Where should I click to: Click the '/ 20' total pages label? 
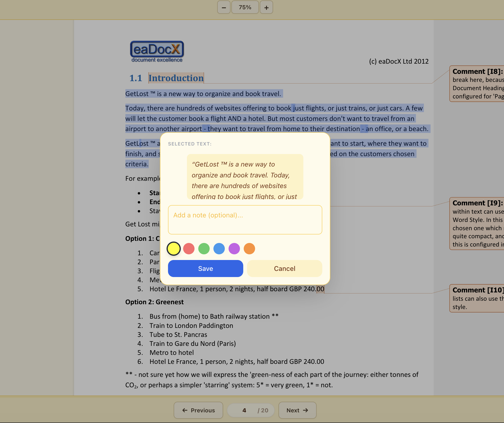pos(263,410)
